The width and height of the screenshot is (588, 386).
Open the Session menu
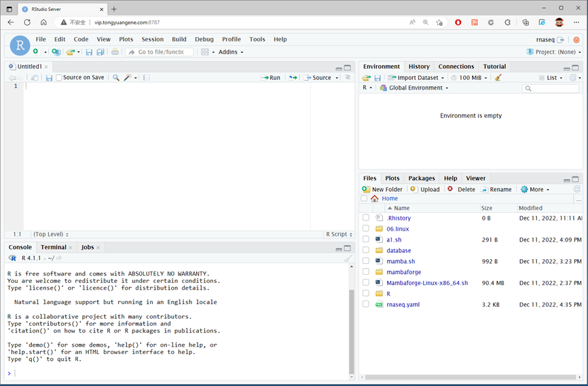click(x=152, y=39)
